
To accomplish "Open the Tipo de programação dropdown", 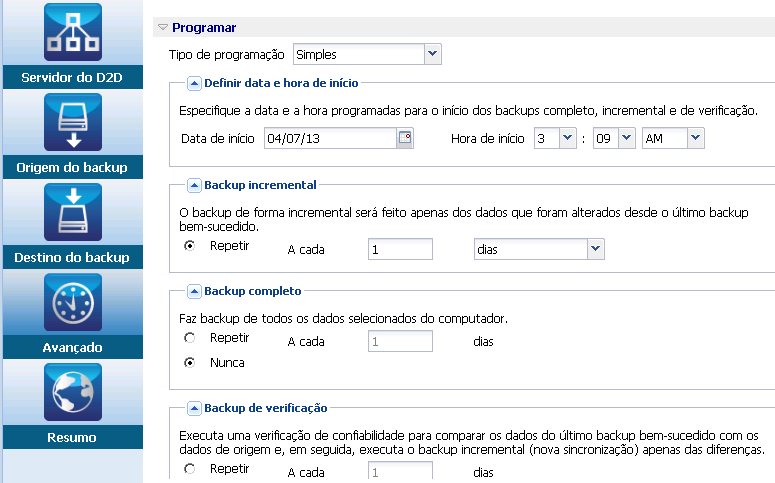I will tap(433, 54).
